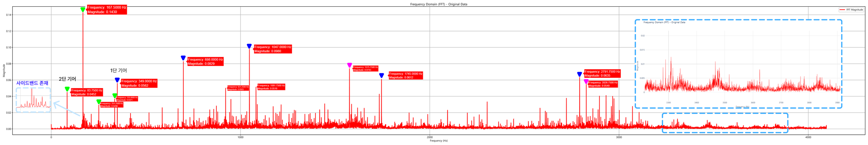Click the green marker at the 167.5 Hz peak
The width and height of the screenshot is (868, 145).
pyautogui.click(x=82, y=9)
